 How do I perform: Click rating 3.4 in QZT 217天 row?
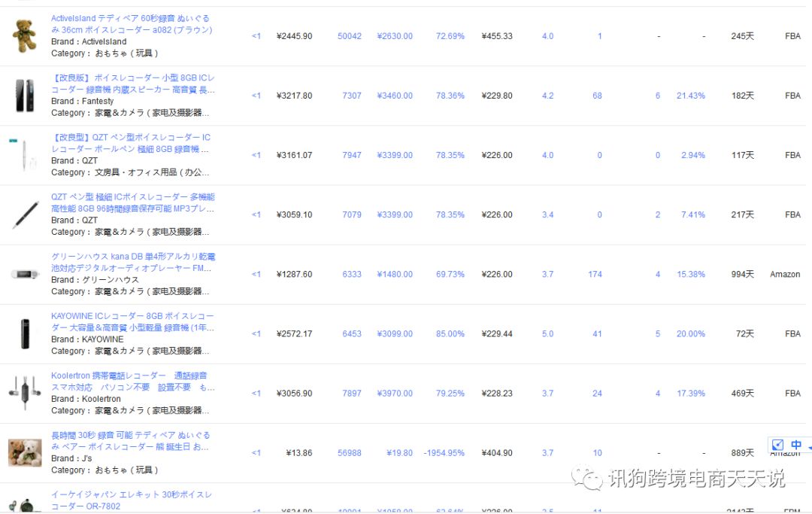[x=547, y=215]
